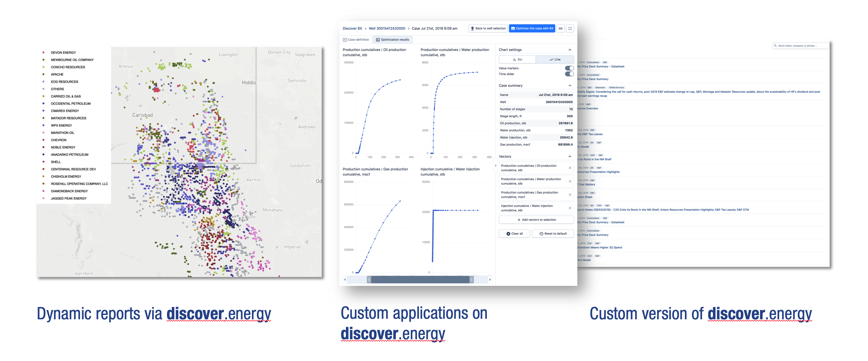Remove the Water injection cumulative vector
Screen dimensions: 868x361
[x=570, y=208]
